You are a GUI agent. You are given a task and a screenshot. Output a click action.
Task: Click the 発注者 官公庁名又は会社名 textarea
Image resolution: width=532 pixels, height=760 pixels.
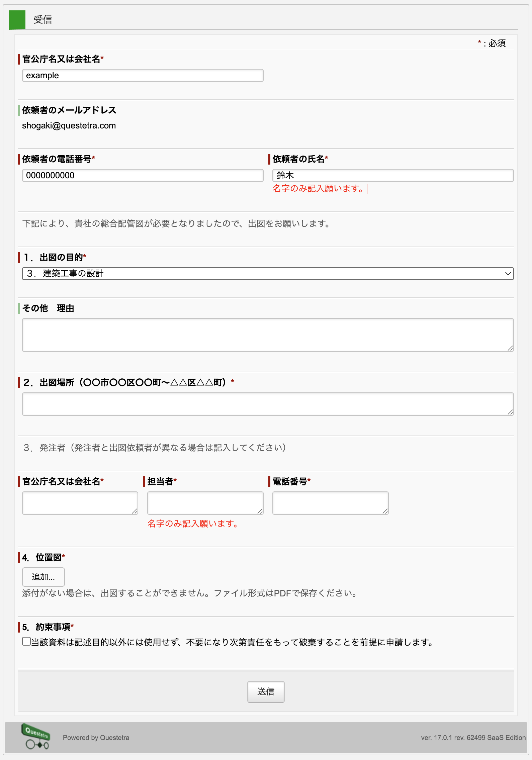(x=80, y=503)
